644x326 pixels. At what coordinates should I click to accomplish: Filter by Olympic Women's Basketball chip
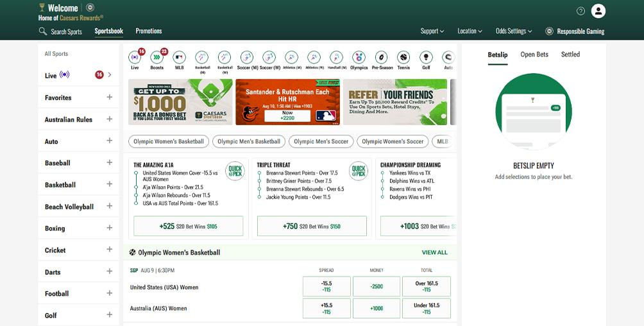[169, 141]
